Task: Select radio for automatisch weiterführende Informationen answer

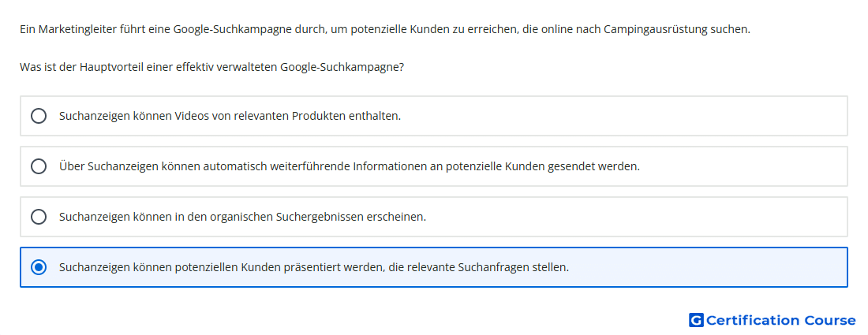Action: (x=38, y=166)
